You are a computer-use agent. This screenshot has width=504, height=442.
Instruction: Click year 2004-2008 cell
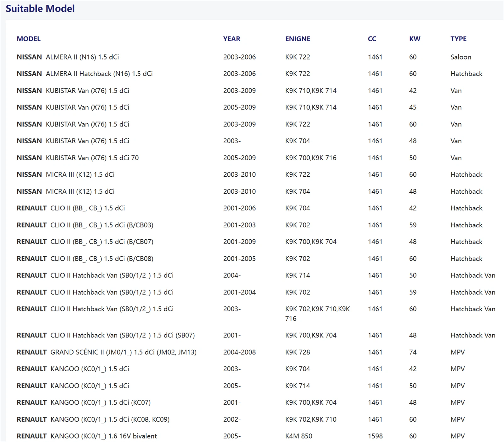tap(239, 352)
